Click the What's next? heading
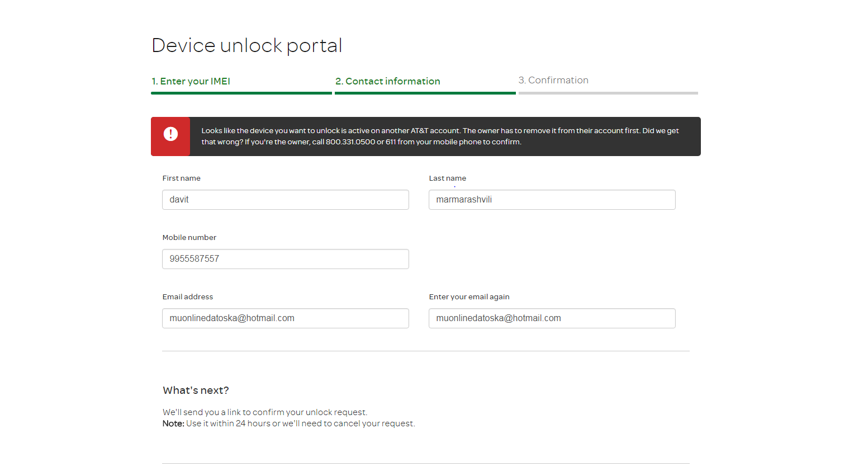 pos(196,390)
